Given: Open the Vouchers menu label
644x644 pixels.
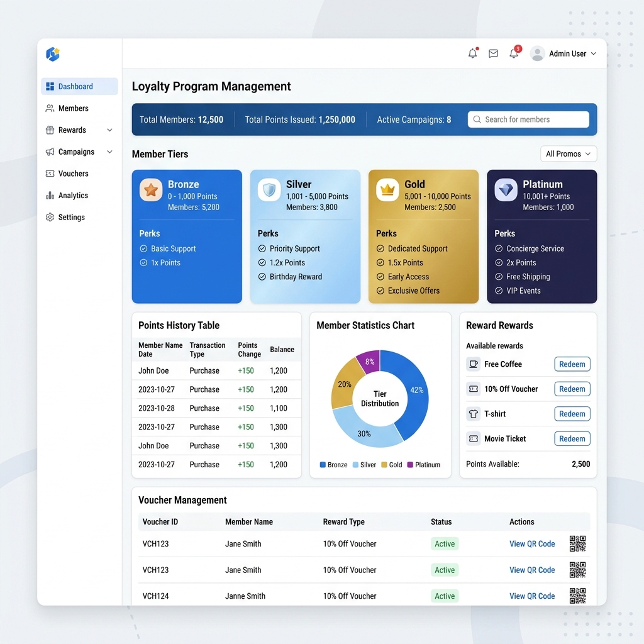Looking at the screenshot, I should click(x=73, y=174).
